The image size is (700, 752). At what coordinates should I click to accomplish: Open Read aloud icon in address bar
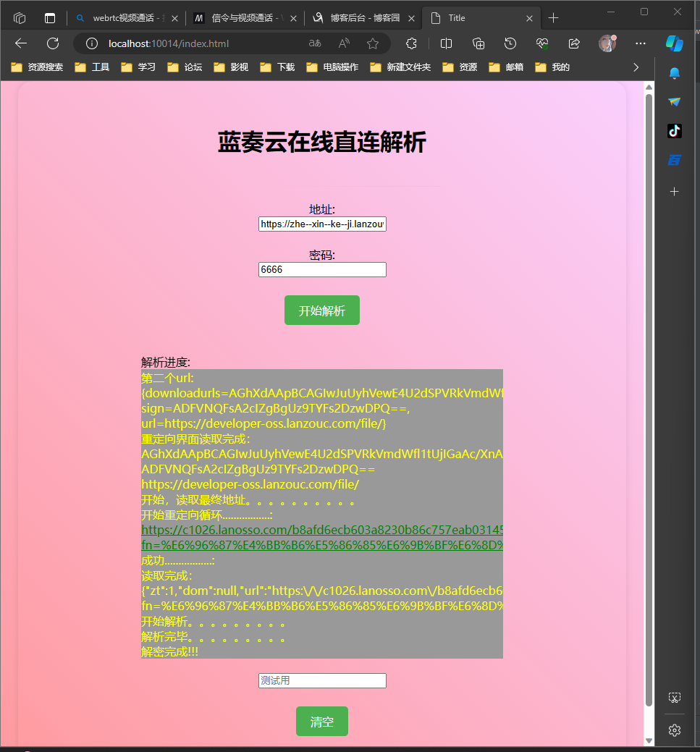tap(344, 43)
